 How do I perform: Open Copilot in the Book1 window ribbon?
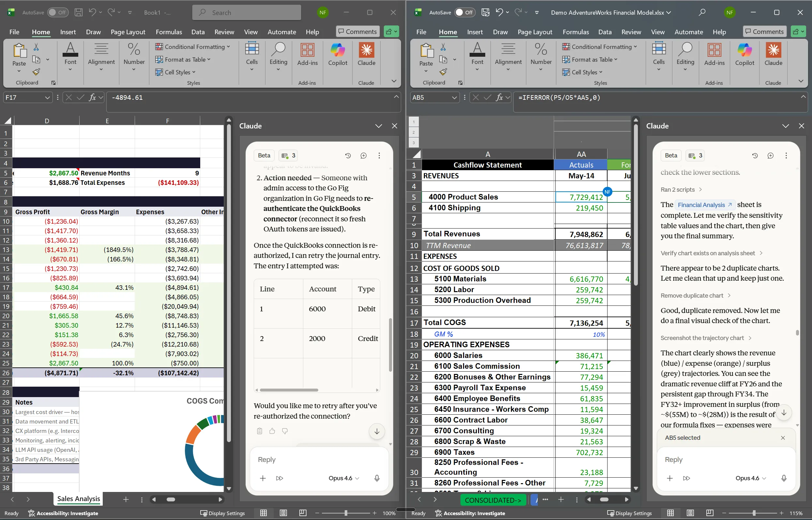[x=338, y=54]
